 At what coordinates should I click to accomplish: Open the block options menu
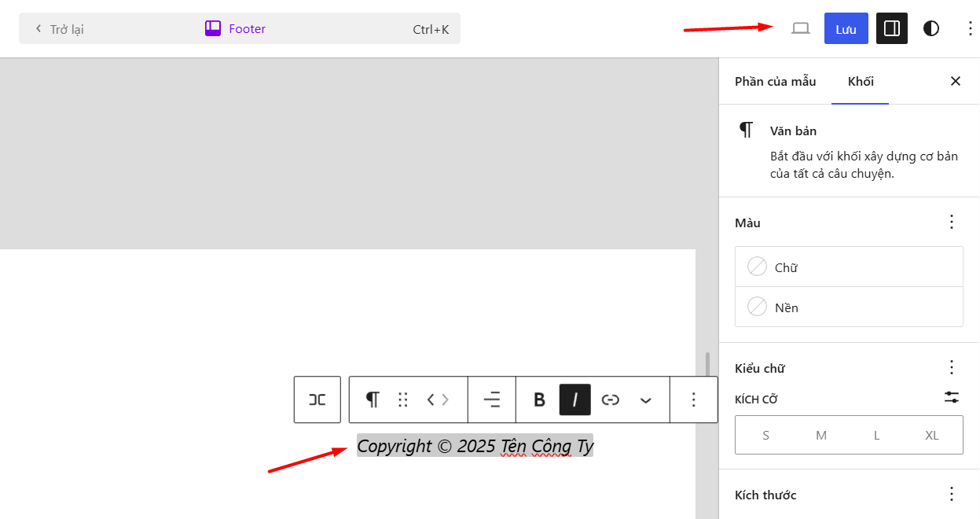693,399
